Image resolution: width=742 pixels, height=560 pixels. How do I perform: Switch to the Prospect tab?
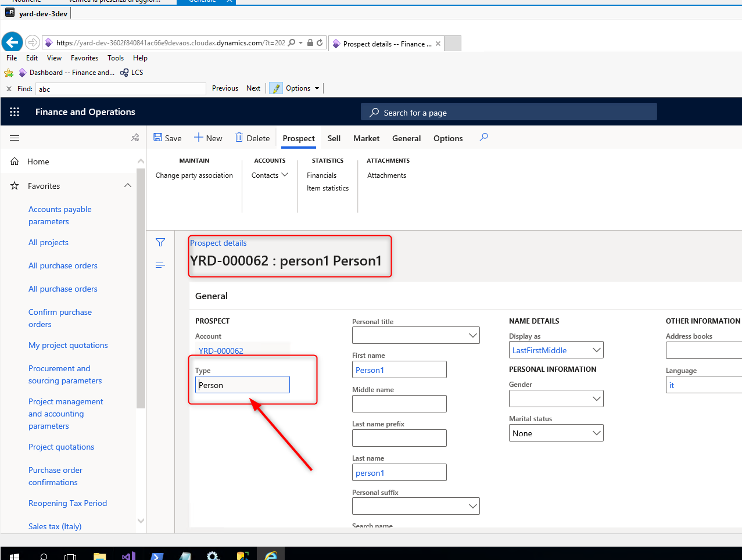pos(299,138)
